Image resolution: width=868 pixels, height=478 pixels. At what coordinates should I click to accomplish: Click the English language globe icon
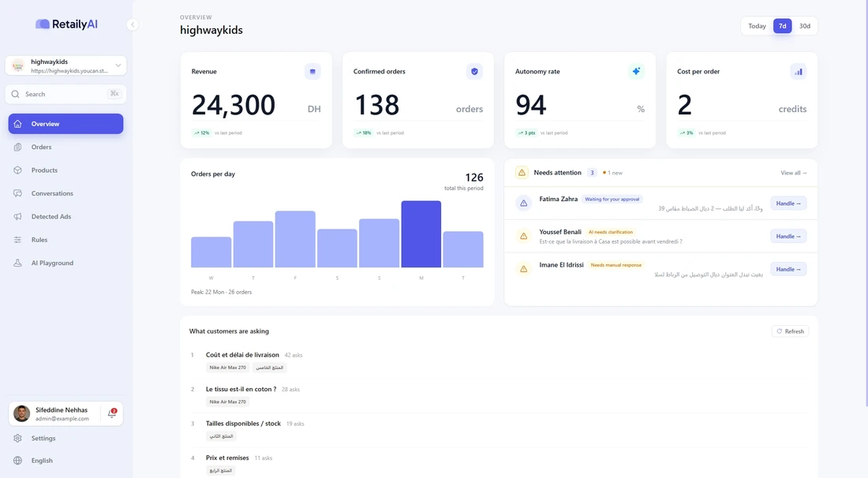[x=17, y=461]
